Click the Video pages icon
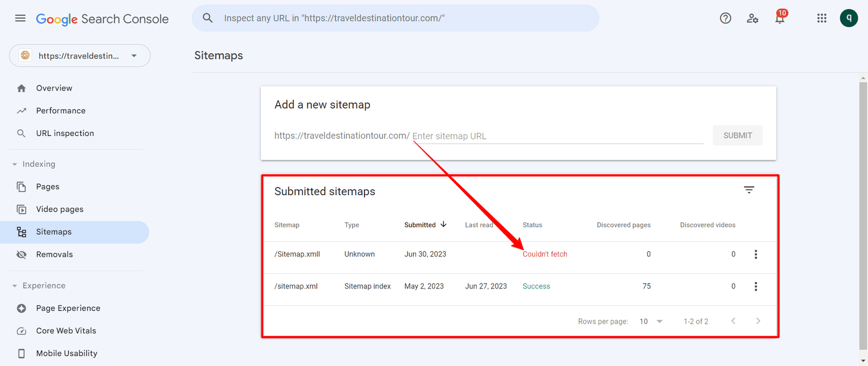868x366 pixels. point(21,209)
